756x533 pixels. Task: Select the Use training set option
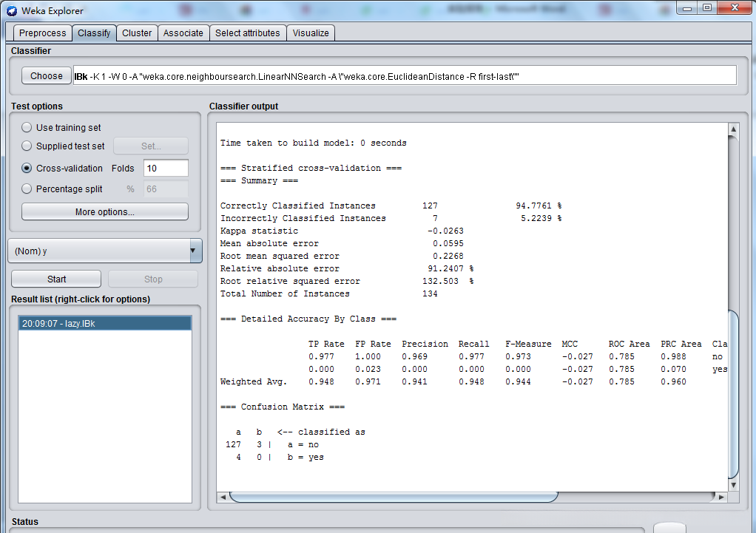pyautogui.click(x=27, y=128)
